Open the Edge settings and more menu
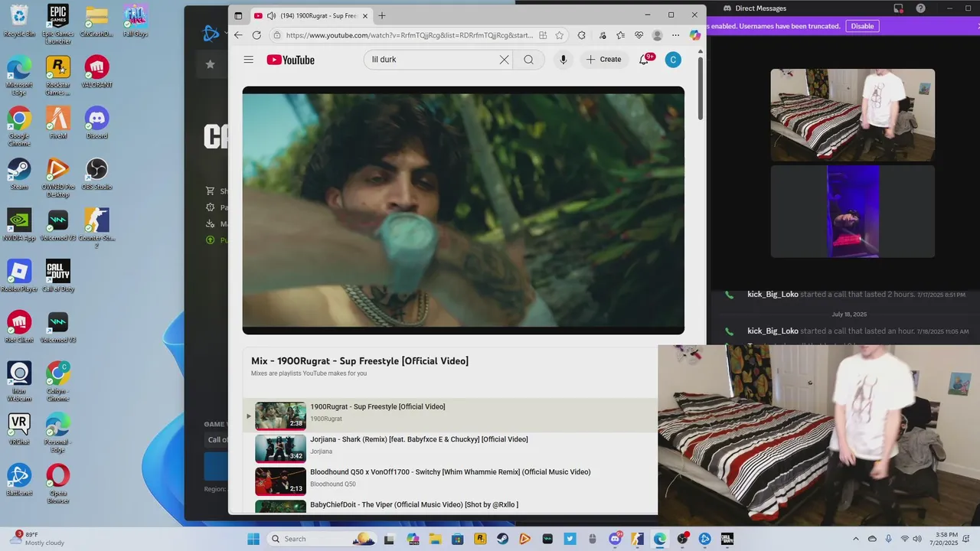 coord(675,35)
